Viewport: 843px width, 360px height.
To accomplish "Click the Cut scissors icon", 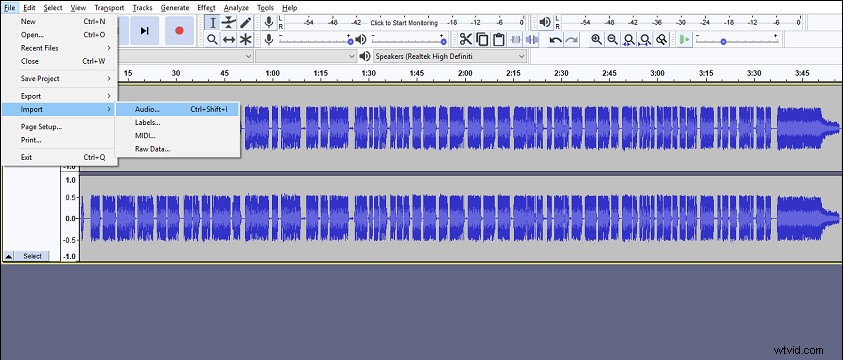I will point(466,39).
